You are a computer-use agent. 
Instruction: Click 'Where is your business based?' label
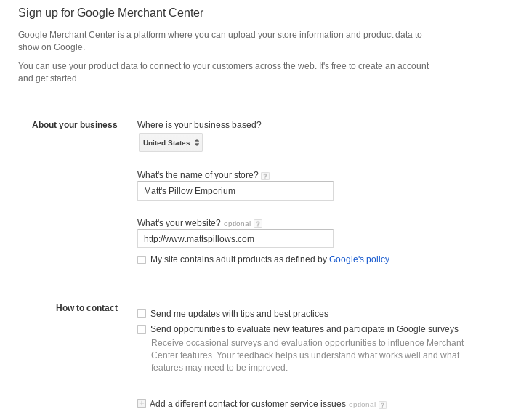(x=199, y=125)
